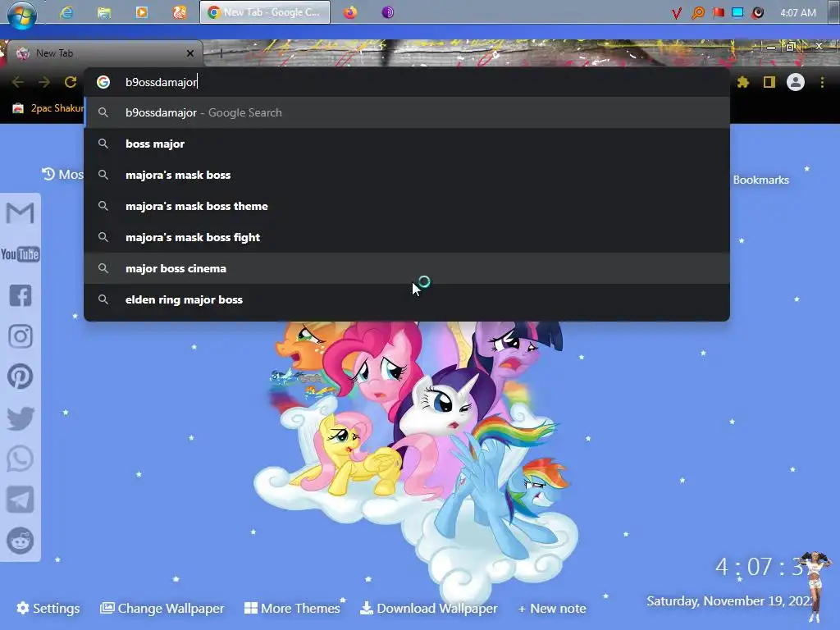Open purple Tor Browser taskbar icon
Viewport: 840px width, 630px height.
(x=388, y=12)
